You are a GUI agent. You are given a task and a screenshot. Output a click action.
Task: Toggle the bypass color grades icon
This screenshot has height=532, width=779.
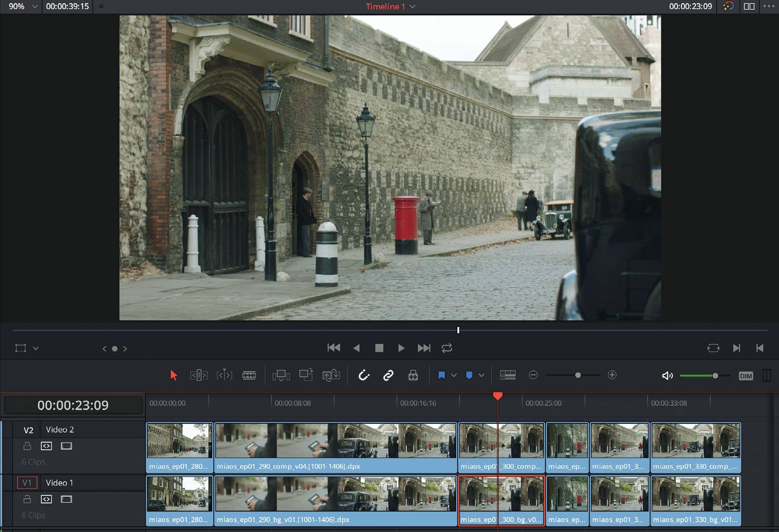click(x=728, y=6)
